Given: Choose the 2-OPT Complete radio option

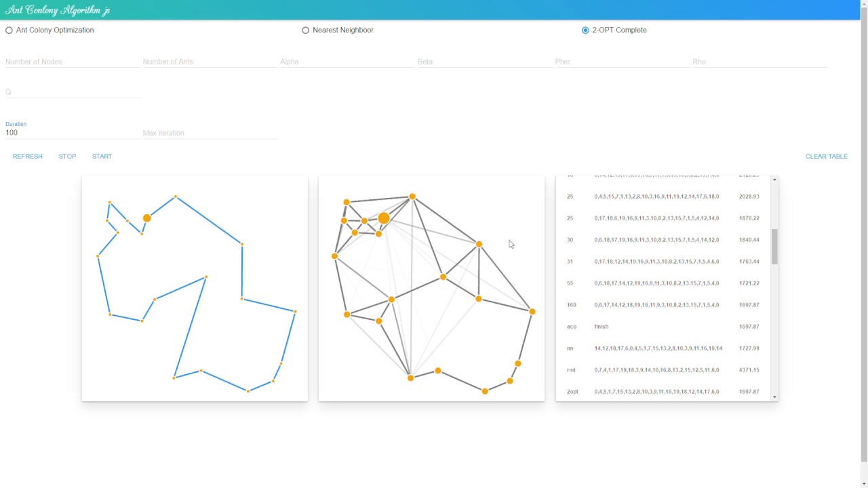Looking at the screenshot, I should 585,30.
